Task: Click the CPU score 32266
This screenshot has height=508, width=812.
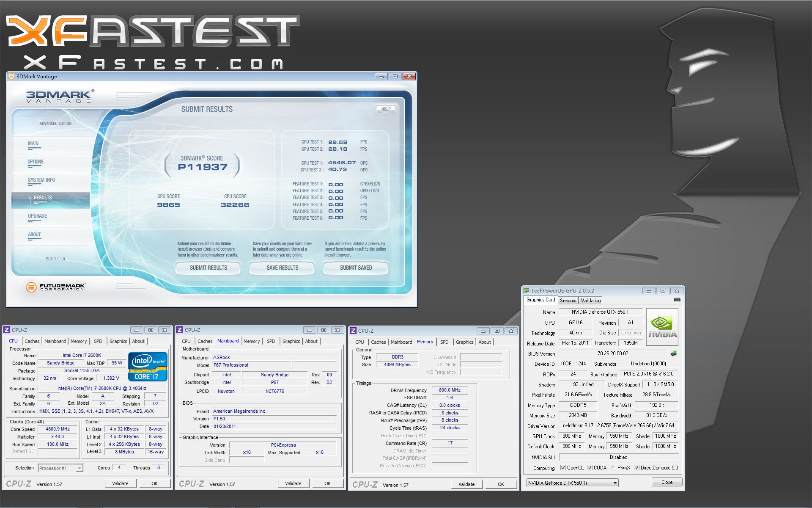Action: click(235, 205)
